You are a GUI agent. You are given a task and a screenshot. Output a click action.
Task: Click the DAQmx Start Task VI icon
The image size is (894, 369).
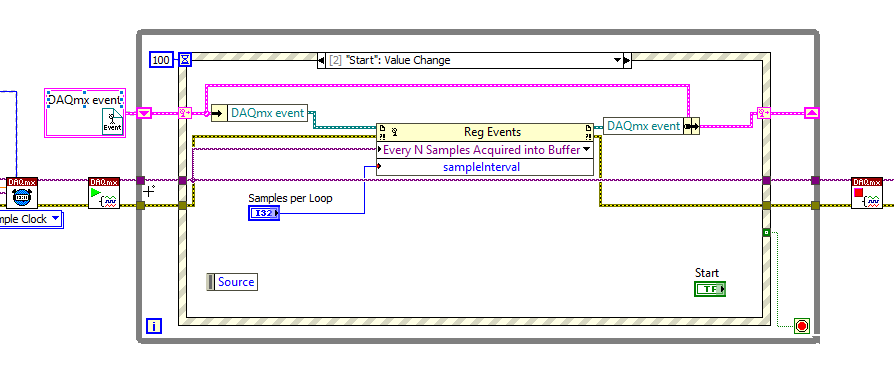pyautogui.click(x=104, y=193)
